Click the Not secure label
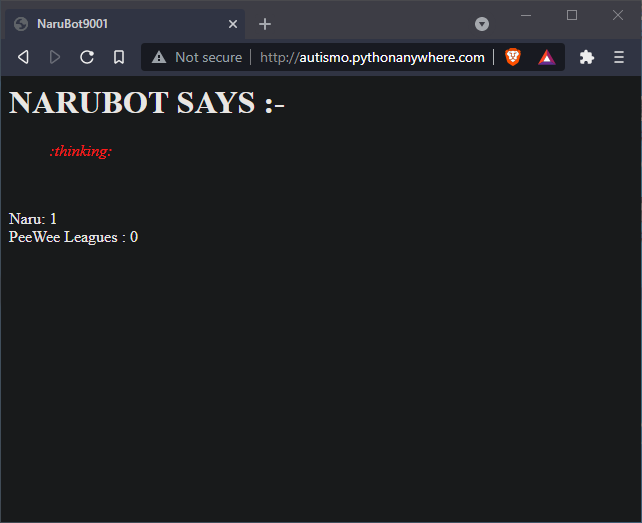The width and height of the screenshot is (642, 523). point(208,57)
